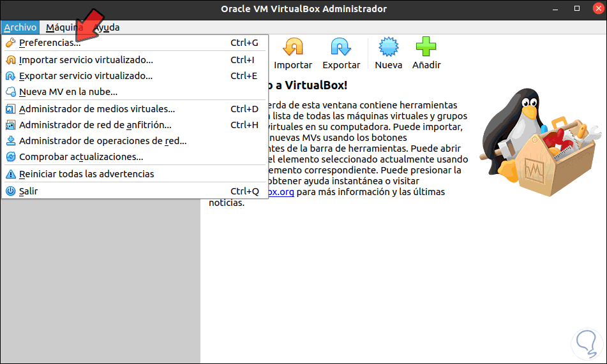The image size is (607, 364).
Task: Click the warning triangle icon
Action: coord(11,174)
